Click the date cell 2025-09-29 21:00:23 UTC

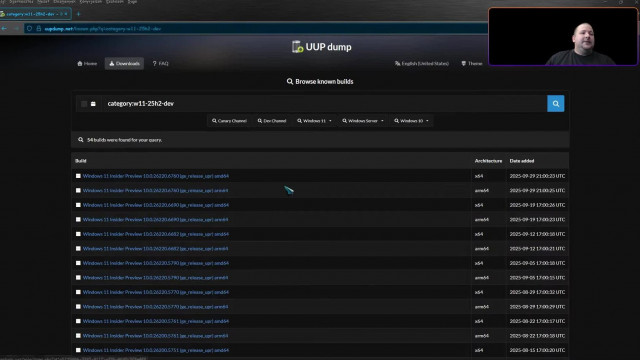pos(537,176)
